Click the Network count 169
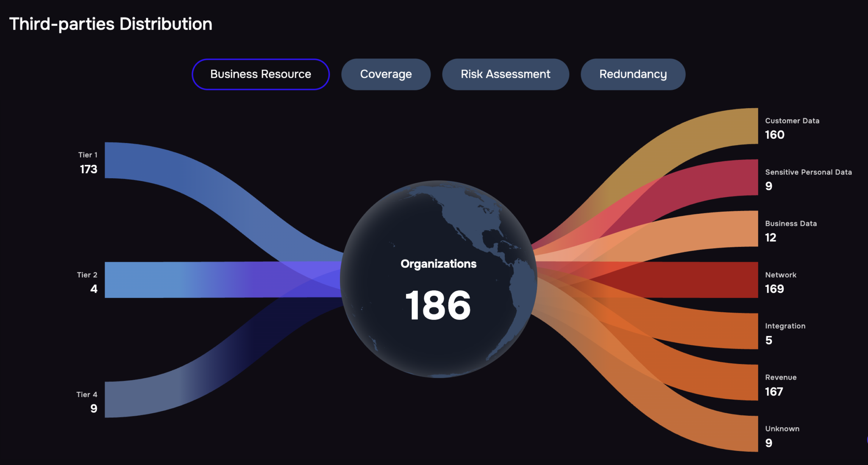The height and width of the screenshot is (465, 868). pyautogui.click(x=774, y=289)
